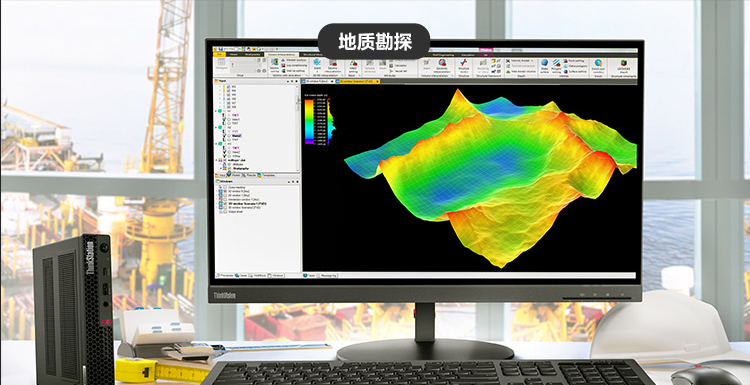The width and height of the screenshot is (750, 385).
Task: Click the Geobody interpretation icon
Action: coord(442,62)
